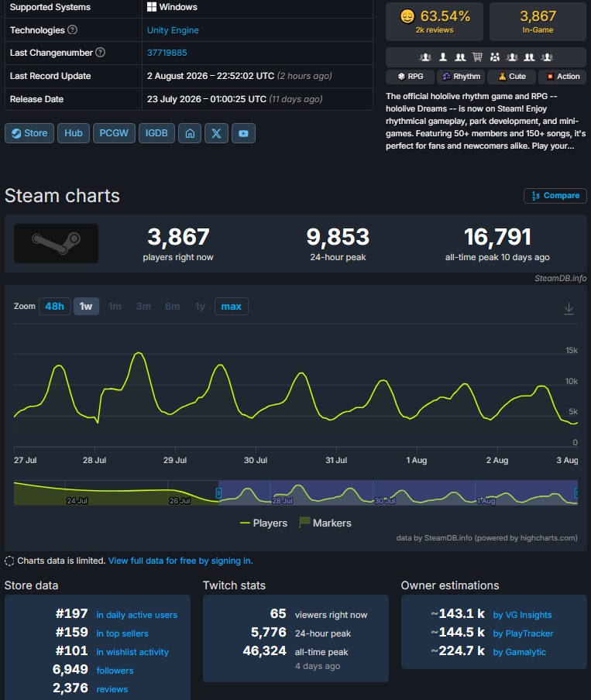Select the 1m zoom option

click(x=115, y=307)
